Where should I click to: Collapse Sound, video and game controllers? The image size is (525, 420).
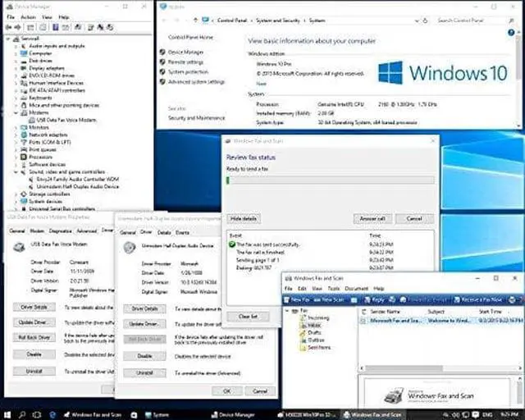point(16,171)
